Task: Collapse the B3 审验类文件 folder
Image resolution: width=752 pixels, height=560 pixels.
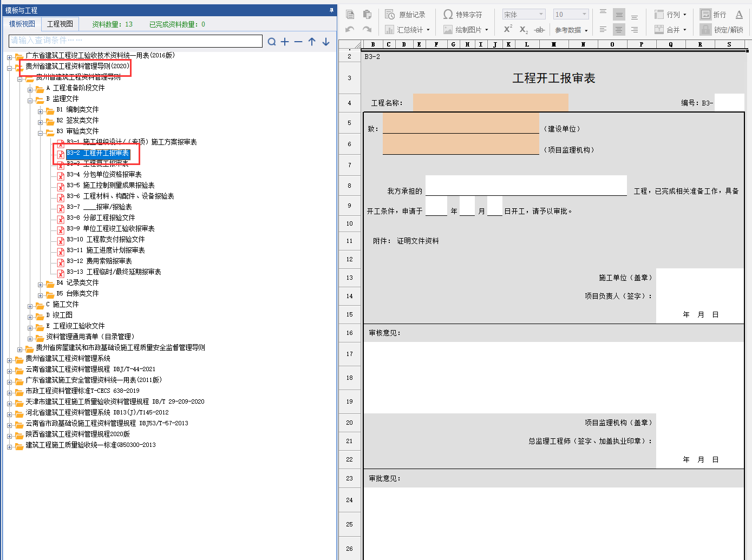Action: [40, 133]
